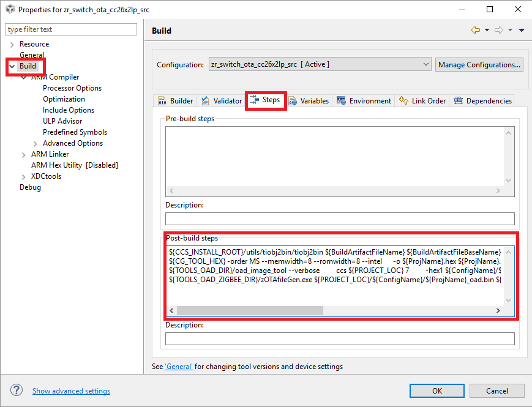Open the help question mark icon

pyautogui.click(x=17, y=390)
